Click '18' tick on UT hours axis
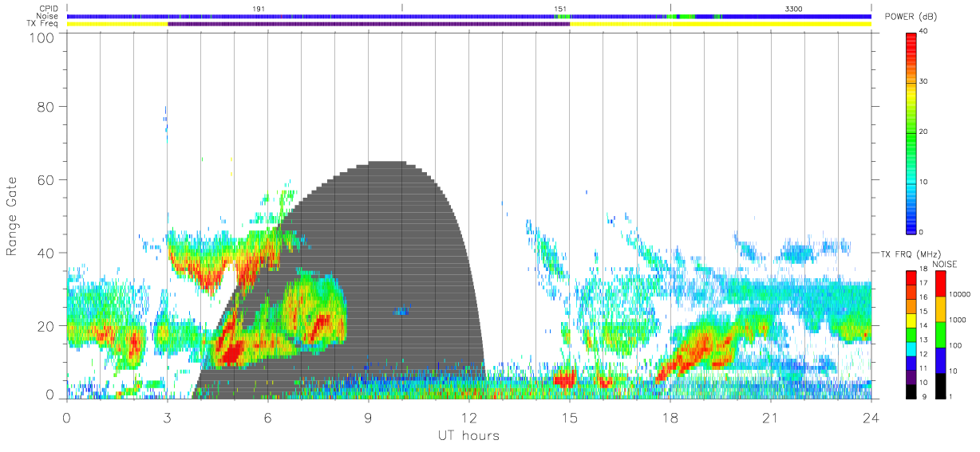Image resolution: width=980 pixels, height=452 pixels. [x=670, y=417]
